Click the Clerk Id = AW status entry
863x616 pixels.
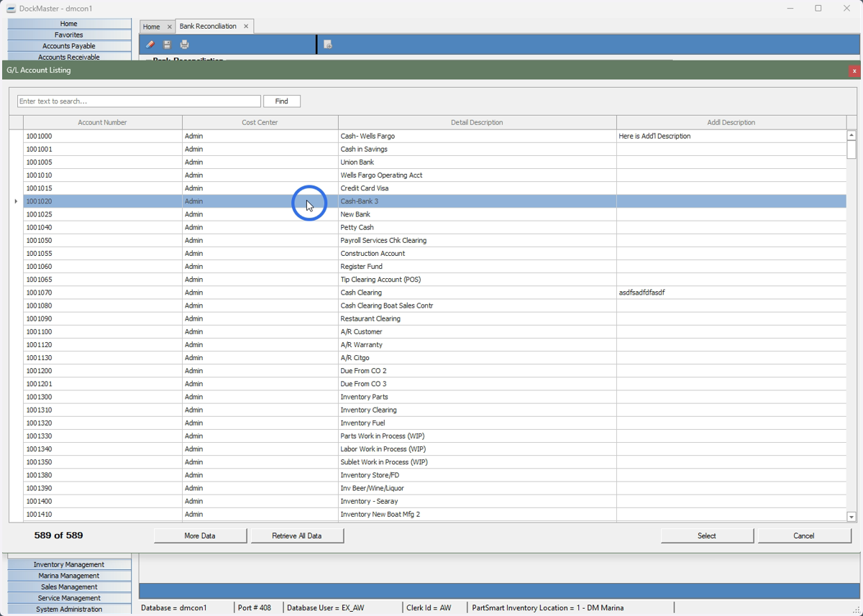pyautogui.click(x=429, y=607)
